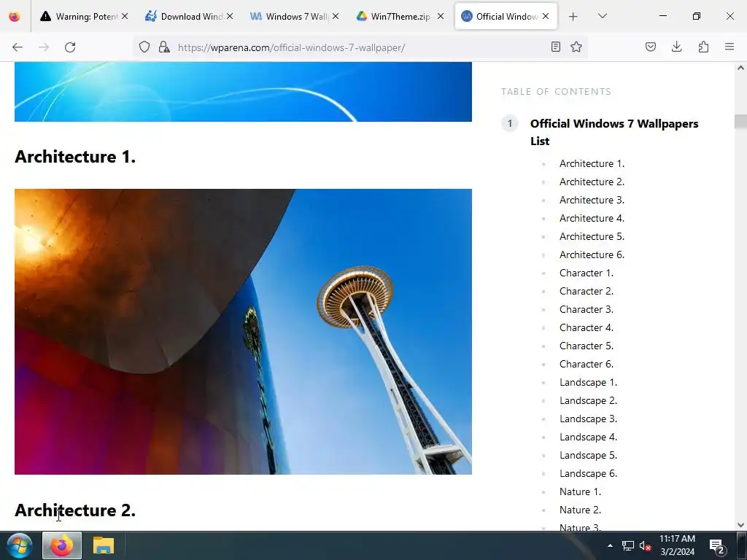The image size is (747, 560).
Task: Click the Space Needle wallpaper image
Action: pos(243,332)
